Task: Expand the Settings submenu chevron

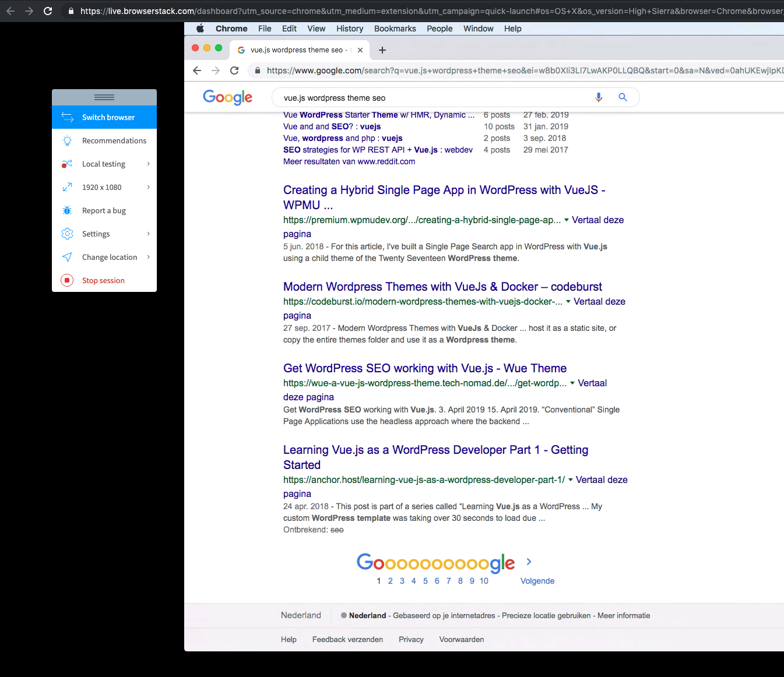Action: click(x=149, y=234)
